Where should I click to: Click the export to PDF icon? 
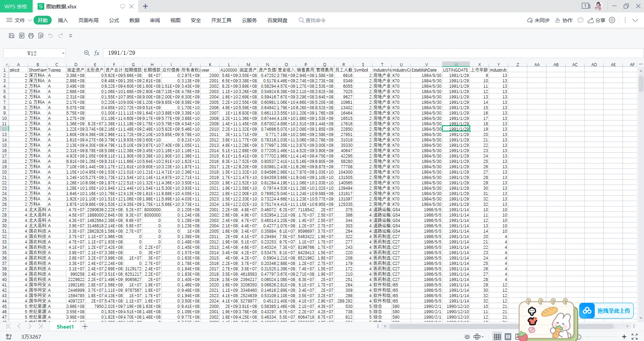21,36
